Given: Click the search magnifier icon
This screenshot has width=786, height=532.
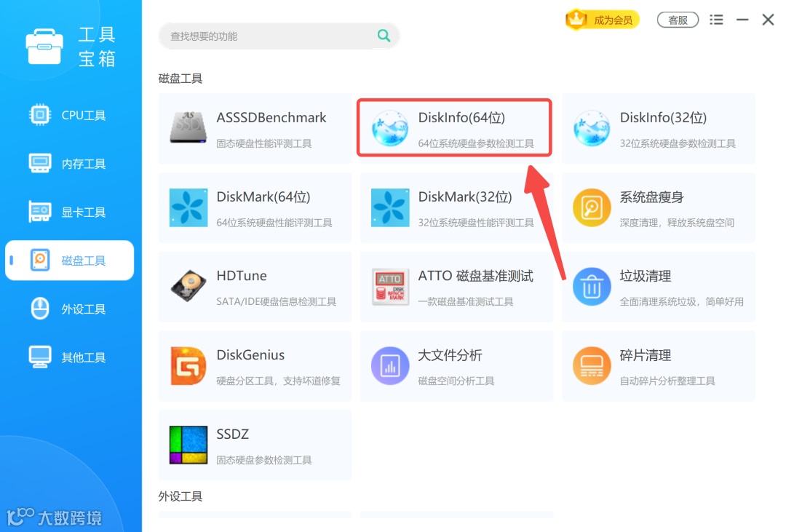Looking at the screenshot, I should pyautogui.click(x=384, y=36).
